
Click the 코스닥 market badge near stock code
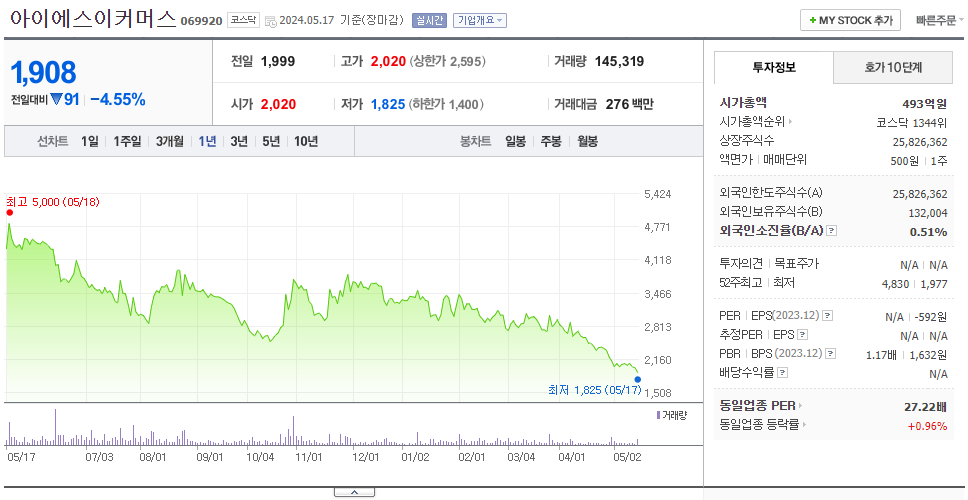(x=243, y=20)
